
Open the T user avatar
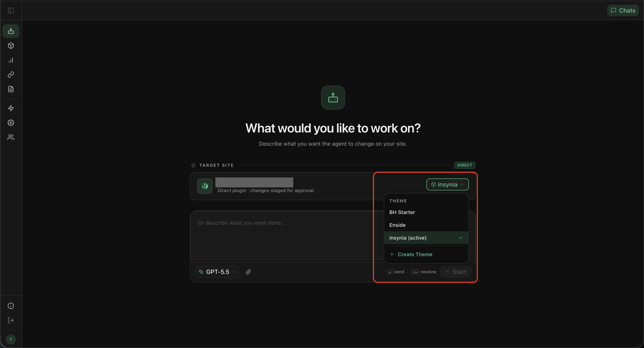pyautogui.click(x=11, y=339)
